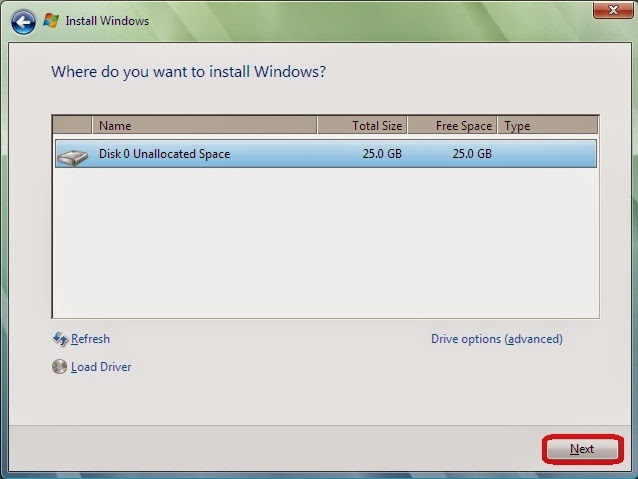Click the hard disk drive icon

point(72,157)
